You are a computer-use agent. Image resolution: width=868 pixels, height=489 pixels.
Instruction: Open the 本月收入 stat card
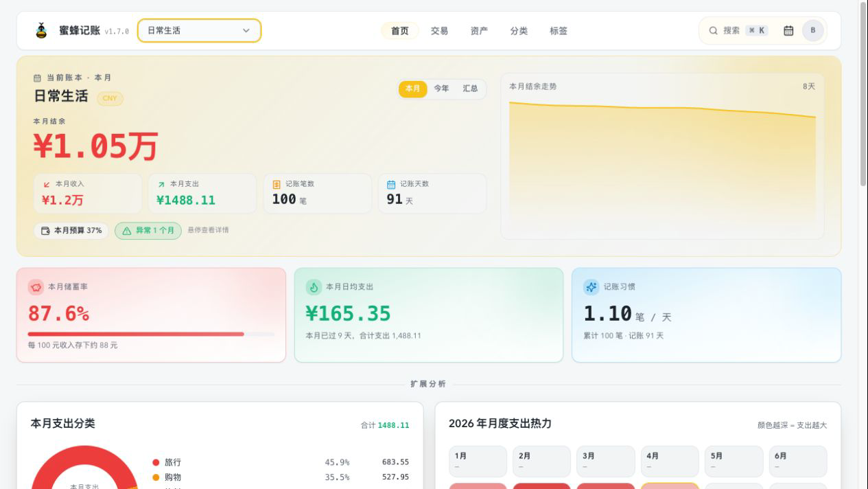coord(88,193)
